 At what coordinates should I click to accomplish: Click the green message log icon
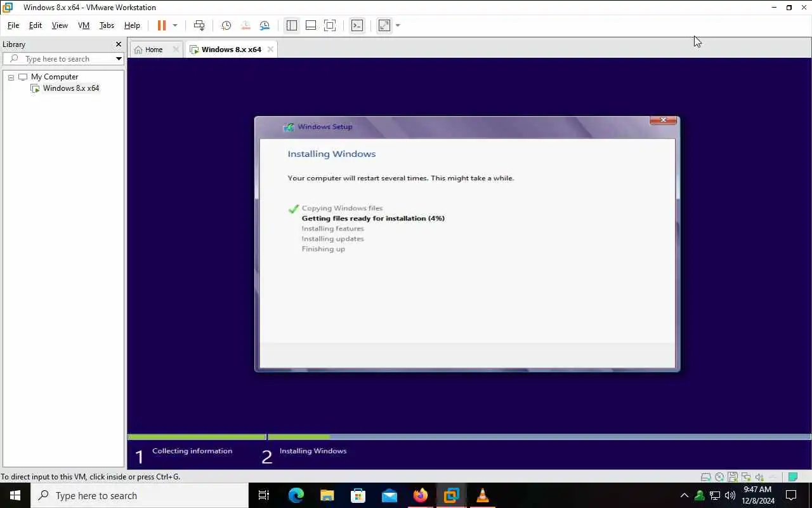pyautogui.click(x=792, y=477)
